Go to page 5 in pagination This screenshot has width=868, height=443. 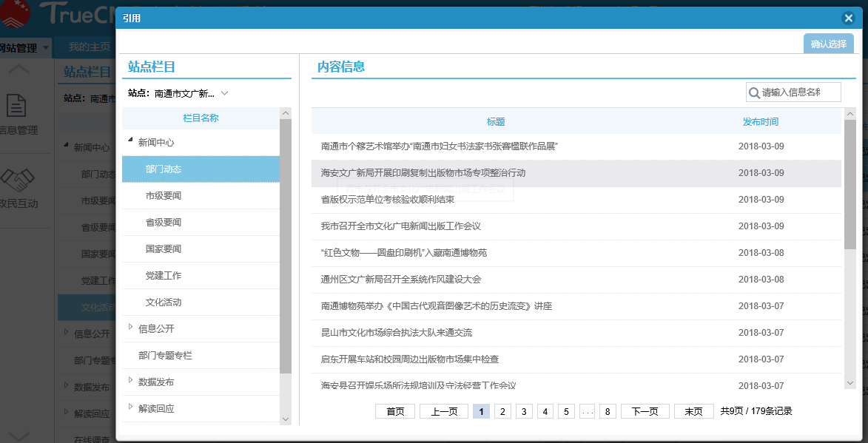566,411
